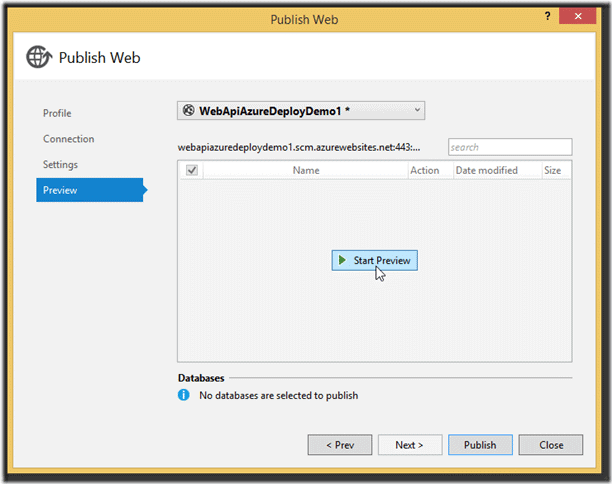612x484 pixels.
Task: Open the WebApiAzureDeployDemo1 profile dropdown
Action: coord(301,110)
